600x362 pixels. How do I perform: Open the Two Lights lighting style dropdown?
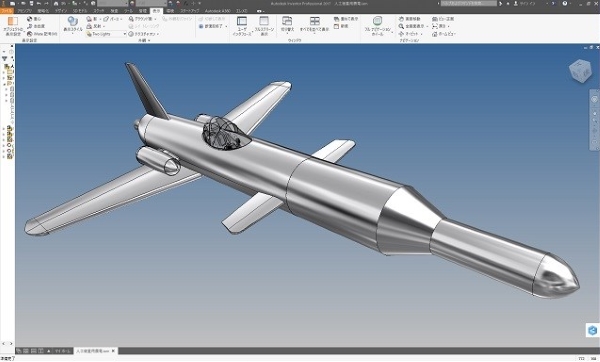tap(106, 34)
